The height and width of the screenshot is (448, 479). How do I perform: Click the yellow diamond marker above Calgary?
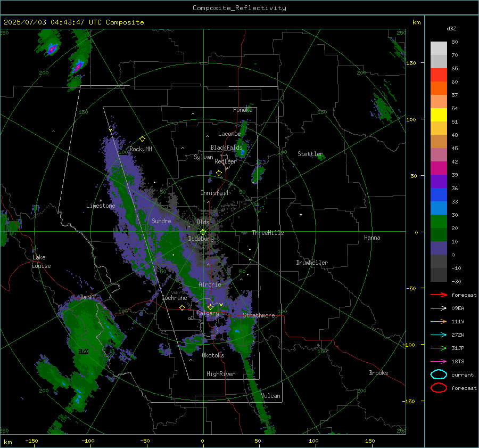pos(210,307)
